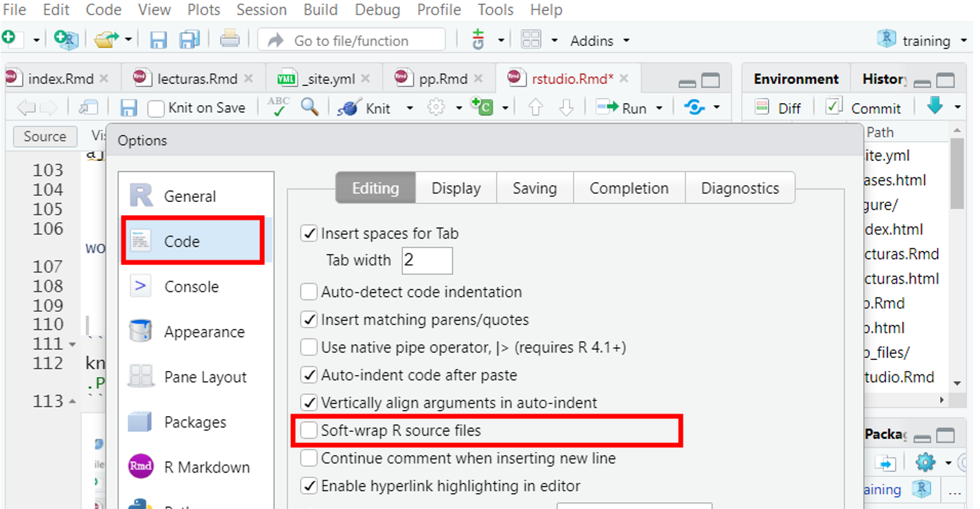Viewport: 980px width, 509px height.
Task: Click the Git Pull down-arrow icon
Action: pyautogui.click(x=935, y=106)
